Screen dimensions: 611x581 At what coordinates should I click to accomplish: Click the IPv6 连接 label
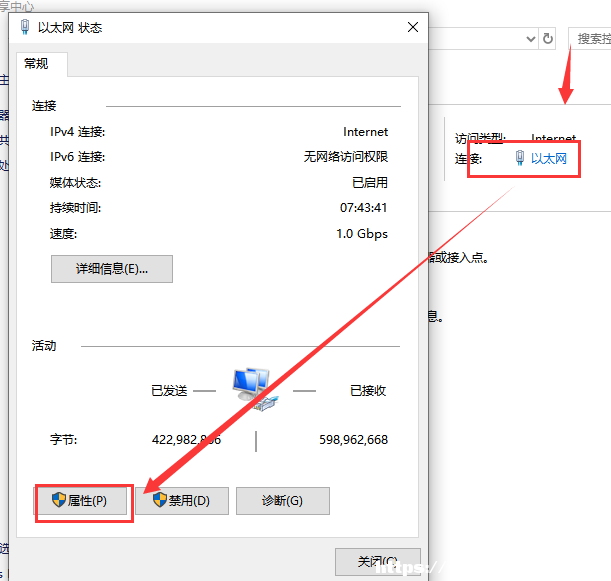point(77,157)
